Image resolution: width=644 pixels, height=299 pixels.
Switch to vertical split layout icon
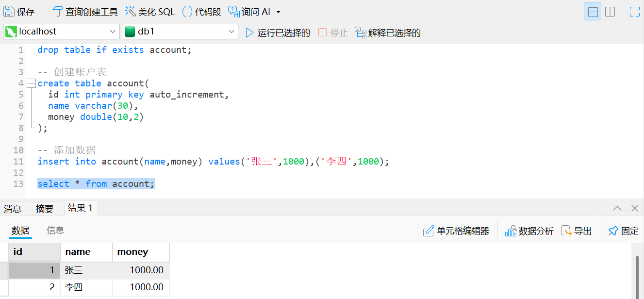610,12
